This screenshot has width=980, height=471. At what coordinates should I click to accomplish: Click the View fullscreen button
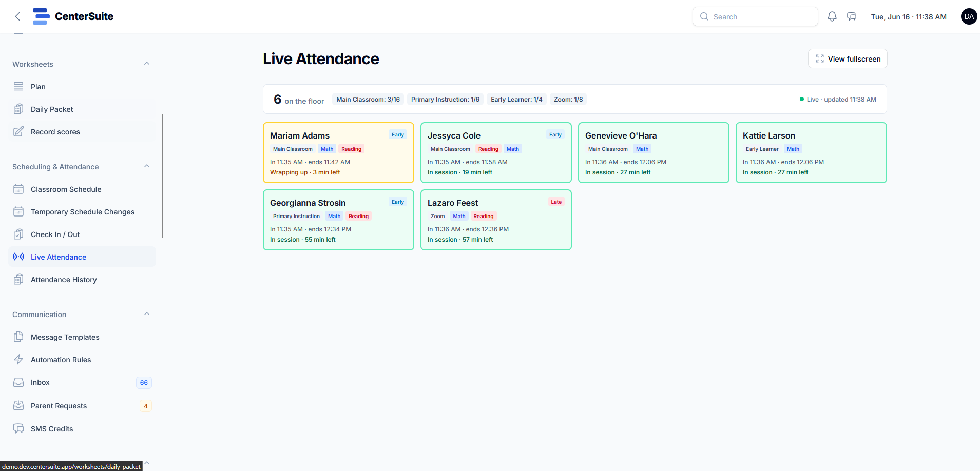click(x=848, y=58)
